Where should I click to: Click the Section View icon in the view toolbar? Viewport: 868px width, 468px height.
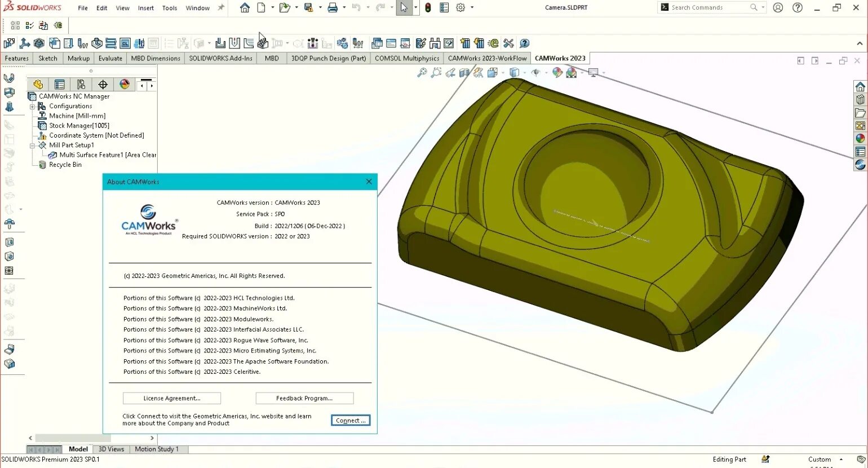(x=464, y=73)
